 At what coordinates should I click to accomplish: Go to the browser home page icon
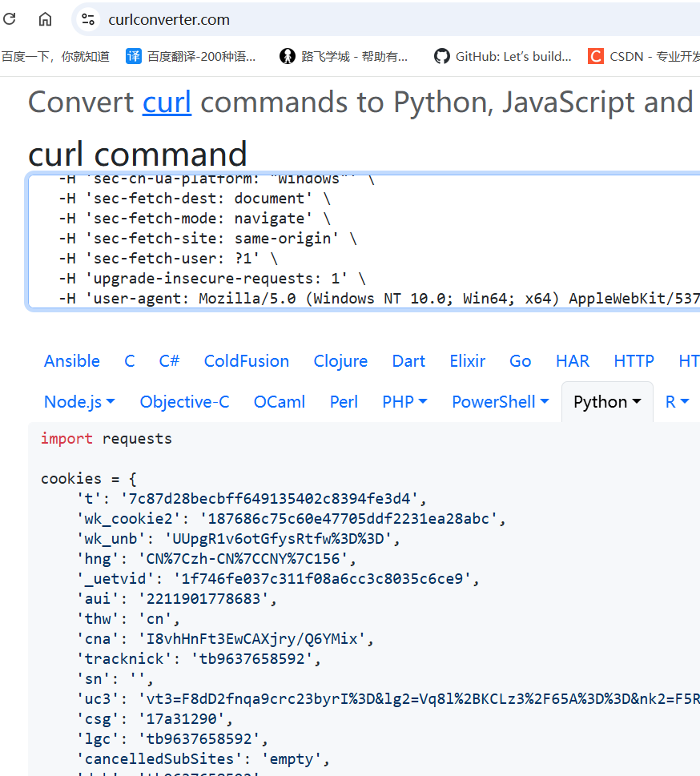tap(45, 19)
